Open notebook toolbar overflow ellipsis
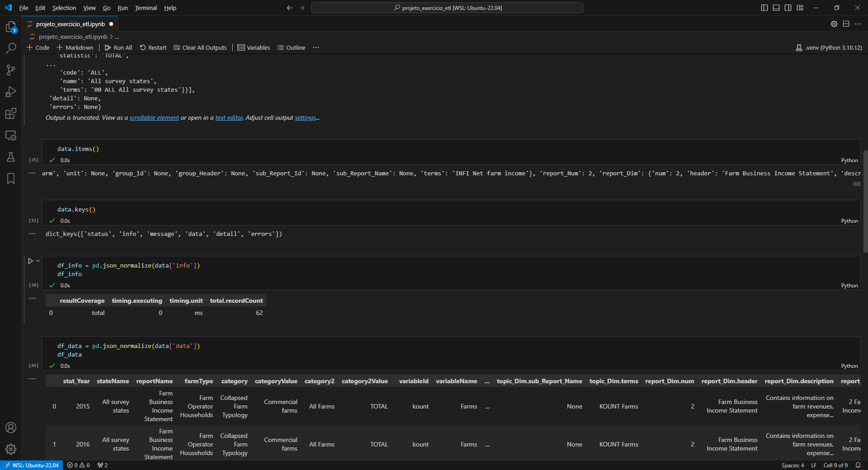Viewport: 868px width, 470px height. (x=316, y=47)
